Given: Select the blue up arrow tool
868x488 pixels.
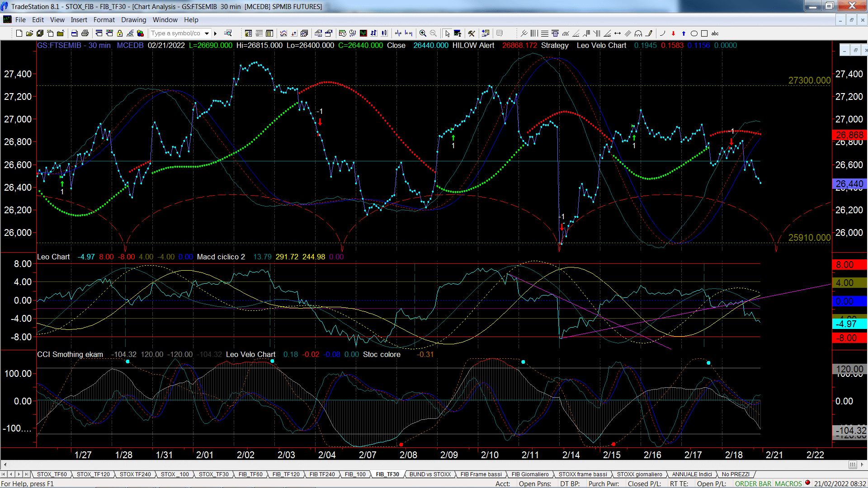Looking at the screenshot, I should pos(684,33).
